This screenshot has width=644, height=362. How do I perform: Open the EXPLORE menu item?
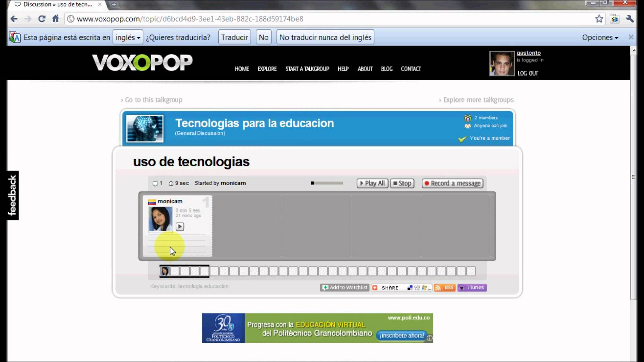267,69
